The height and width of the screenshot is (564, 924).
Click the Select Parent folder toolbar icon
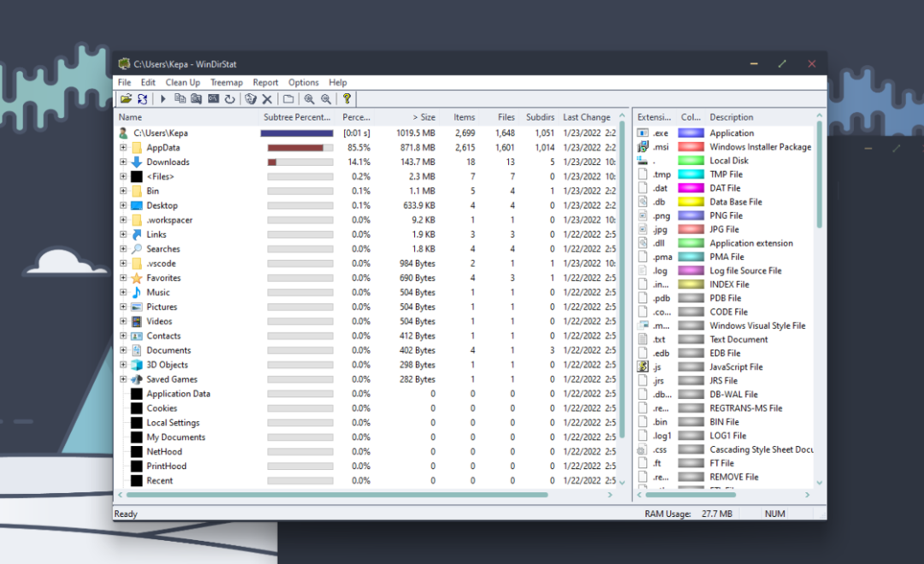click(x=288, y=99)
